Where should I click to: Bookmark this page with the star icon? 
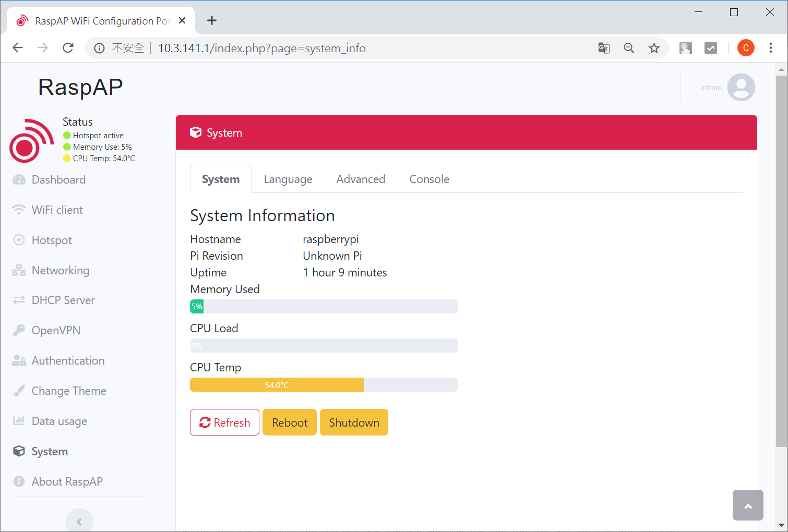(x=654, y=48)
